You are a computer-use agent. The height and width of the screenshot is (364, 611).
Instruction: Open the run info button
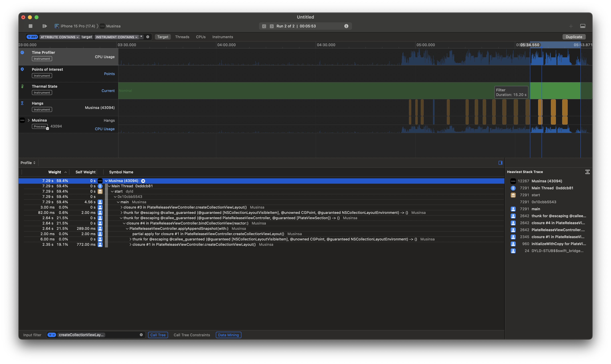click(346, 26)
